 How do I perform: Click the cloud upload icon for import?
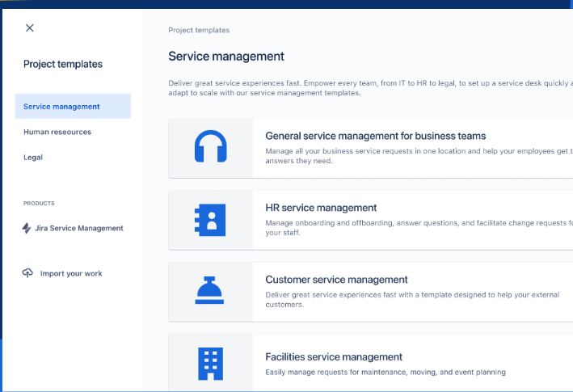(27, 273)
